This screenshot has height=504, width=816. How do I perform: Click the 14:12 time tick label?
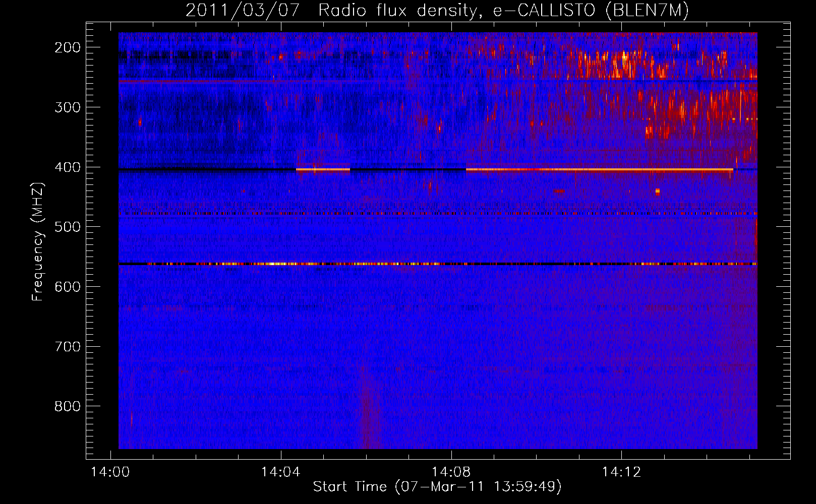pos(621,472)
